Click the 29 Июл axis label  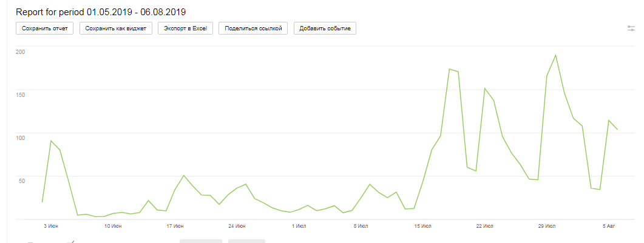[x=547, y=226]
